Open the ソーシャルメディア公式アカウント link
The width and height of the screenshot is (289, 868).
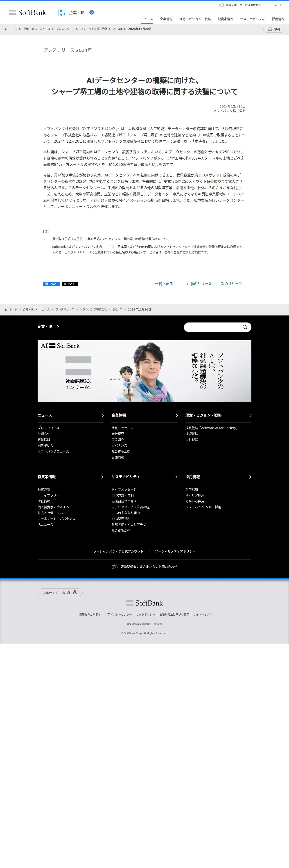pos(118,552)
